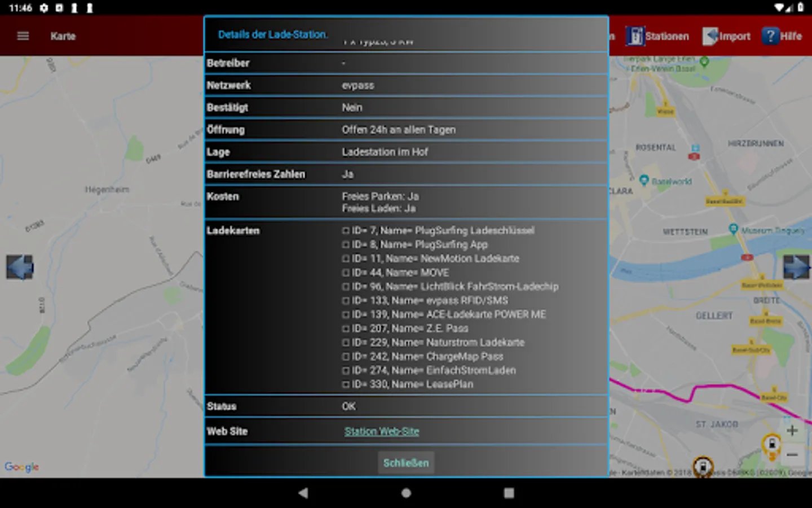Viewport: 812px width, 508px height.
Task: Check the Naturstrom Ladekarte checkbox
Action: [x=346, y=343]
